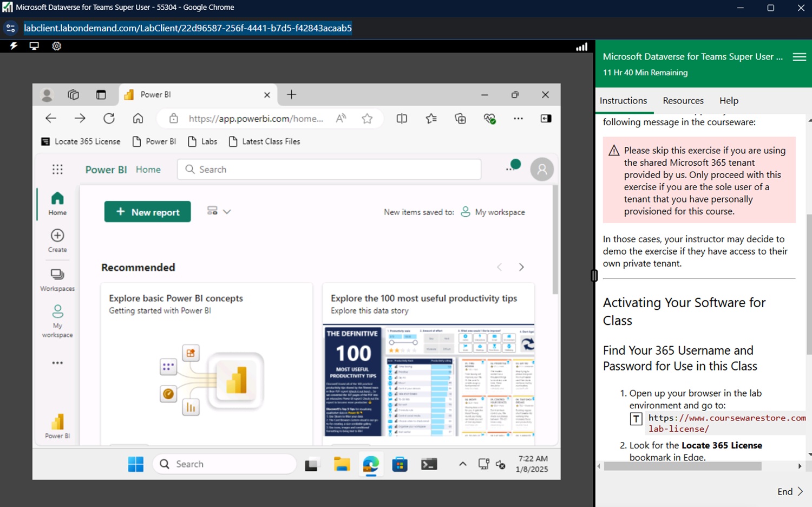Click the Windows taskbar search box
The height and width of the screenshot is (507, 812).
coord(225,464)
